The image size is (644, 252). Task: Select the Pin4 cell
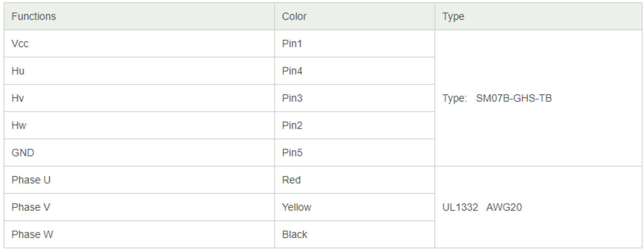[x=292, y=71]
